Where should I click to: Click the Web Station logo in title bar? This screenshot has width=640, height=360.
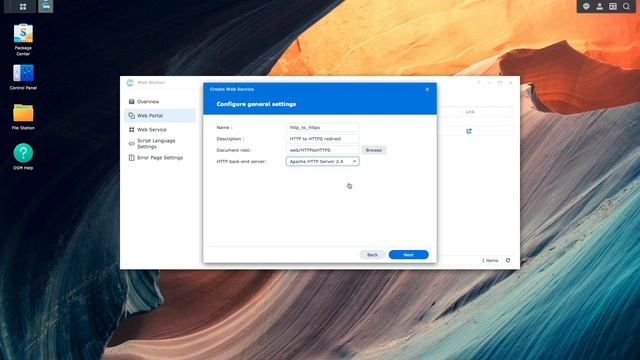tap(130, 82)
